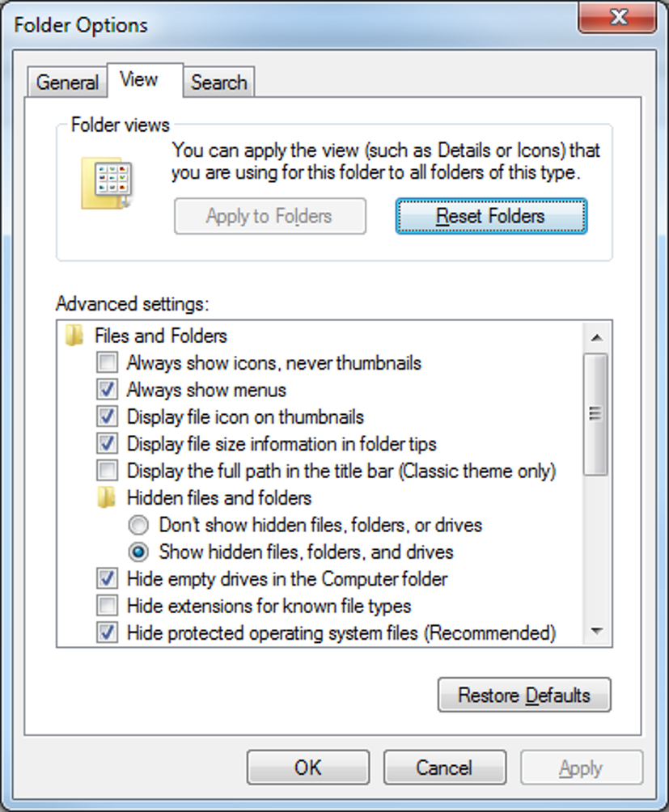Check Hide extensions for known file types
This screenshot has height=812, width=669.
coord(107,606)
